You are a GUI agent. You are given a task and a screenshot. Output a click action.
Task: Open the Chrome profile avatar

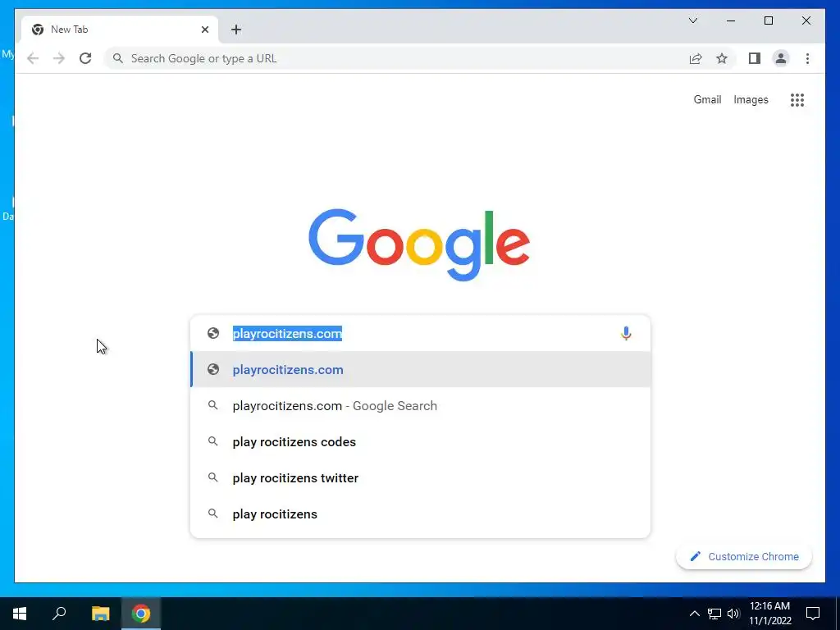coord(781,58)
